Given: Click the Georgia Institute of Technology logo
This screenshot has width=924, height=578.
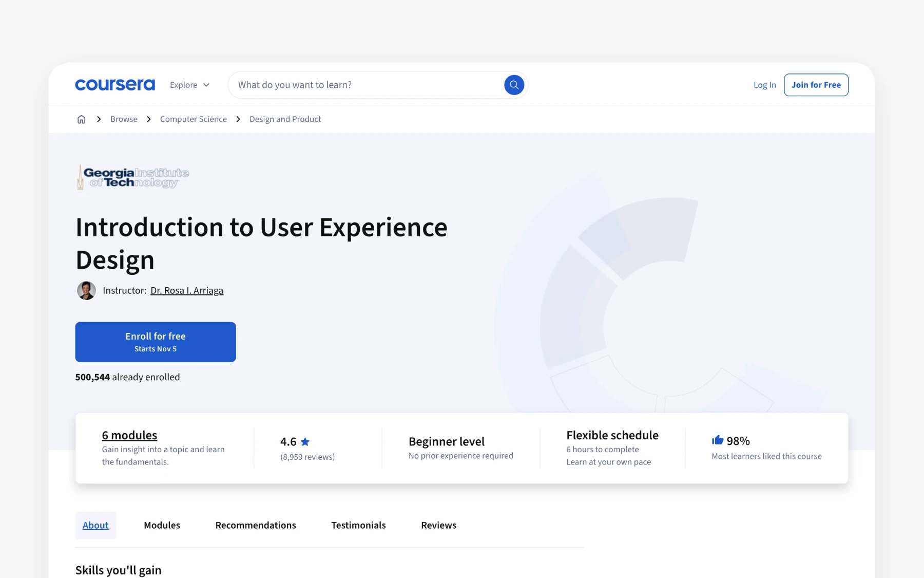Looking at the screenshot, I should pos(133,177).
